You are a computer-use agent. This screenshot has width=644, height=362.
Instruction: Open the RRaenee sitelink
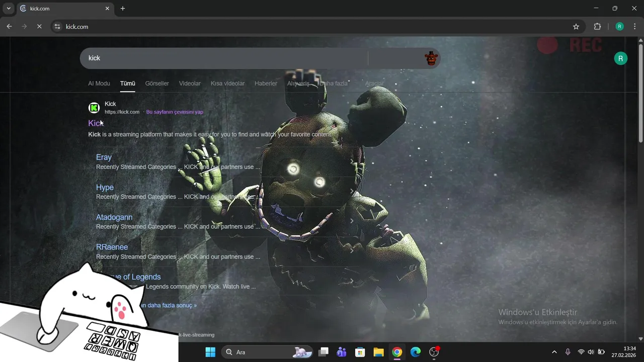point(112,247)
